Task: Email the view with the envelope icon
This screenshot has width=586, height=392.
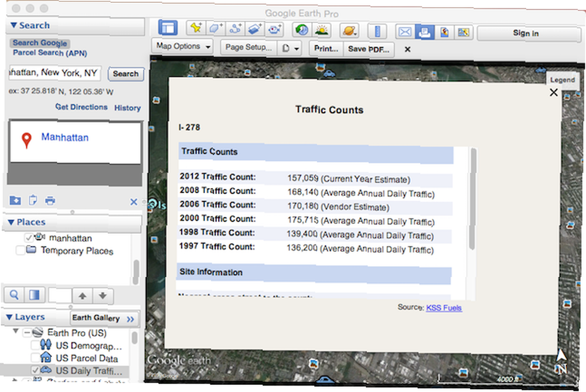Action: click(405, 32)
